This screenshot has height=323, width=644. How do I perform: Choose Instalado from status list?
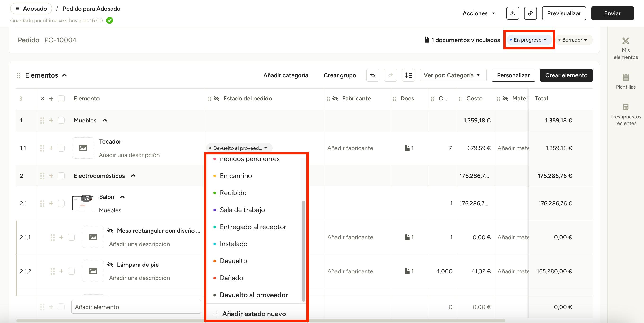point(233,244)
